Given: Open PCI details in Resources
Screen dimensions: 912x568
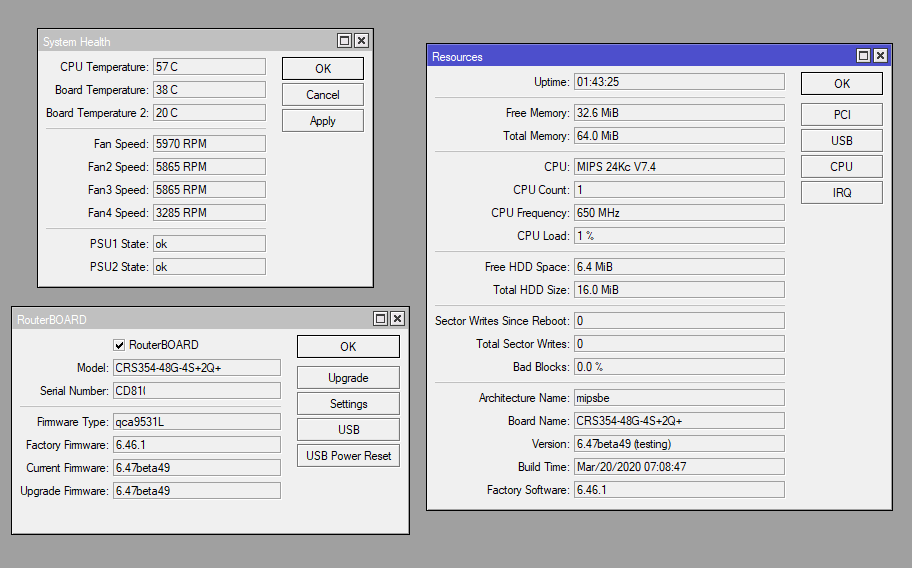Looking at the screenshot, I should (x=841, y=115).
